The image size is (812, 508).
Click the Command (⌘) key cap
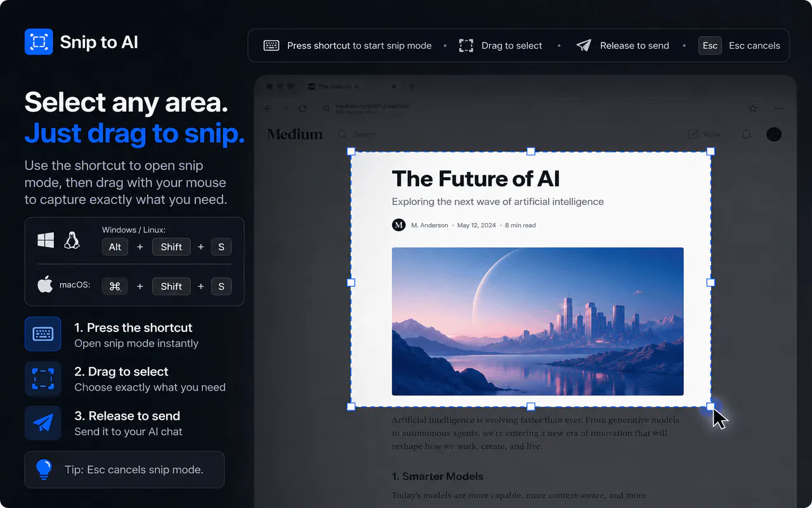pos(115,286)
